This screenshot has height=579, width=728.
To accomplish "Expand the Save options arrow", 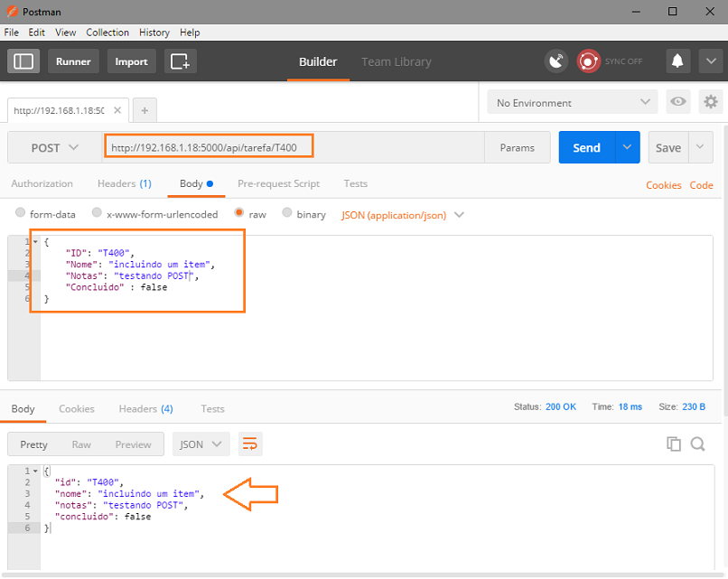I will [701, 147].
